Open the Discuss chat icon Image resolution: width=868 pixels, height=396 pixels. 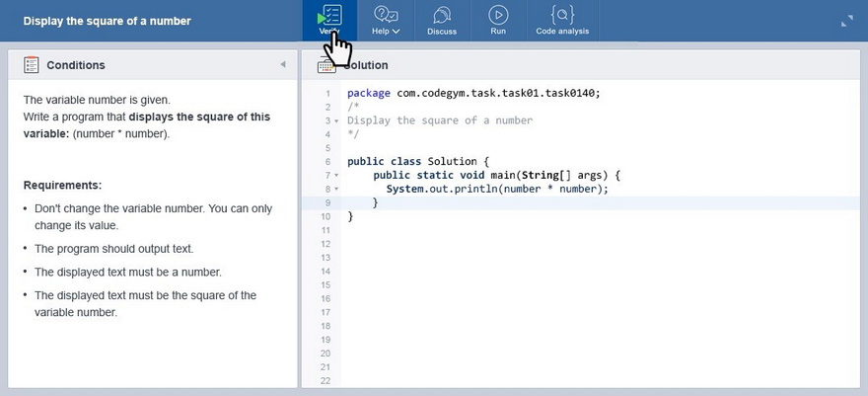[x=442, y=15]
